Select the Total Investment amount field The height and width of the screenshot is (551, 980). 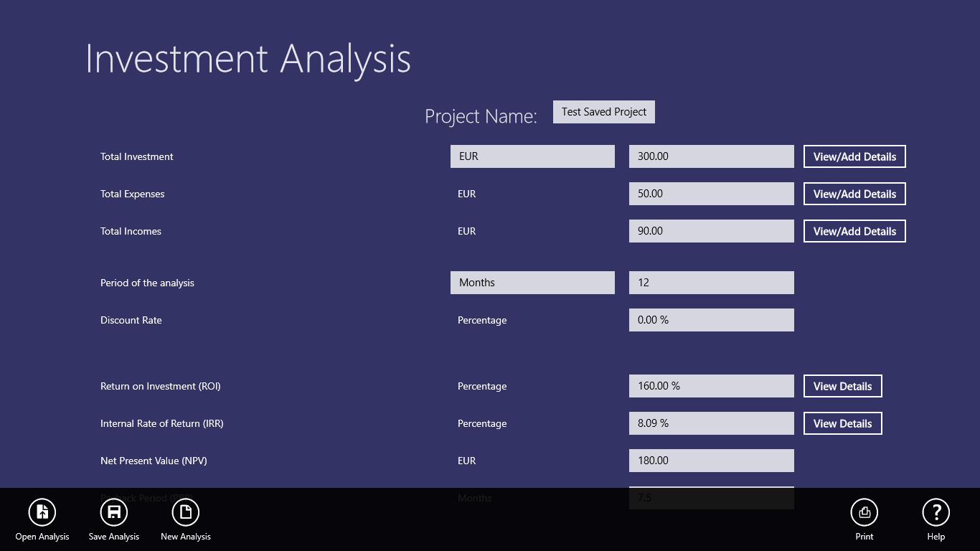click(x=712, y=156)
